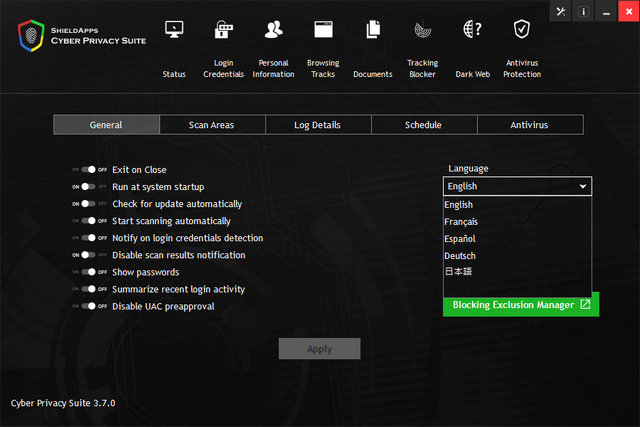Screen dimensions: 640x427
Task: Toggle the Show passwords switch
Action: (89, 272)
